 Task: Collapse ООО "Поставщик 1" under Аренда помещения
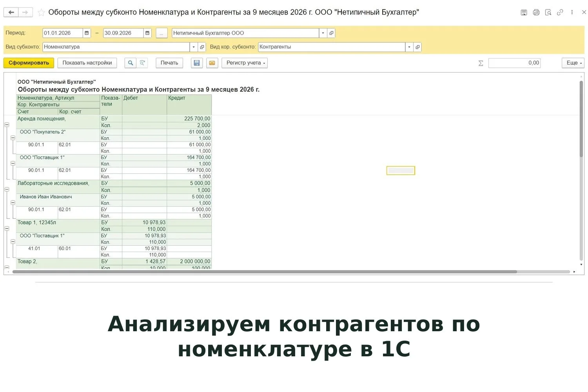pos(13,163)
